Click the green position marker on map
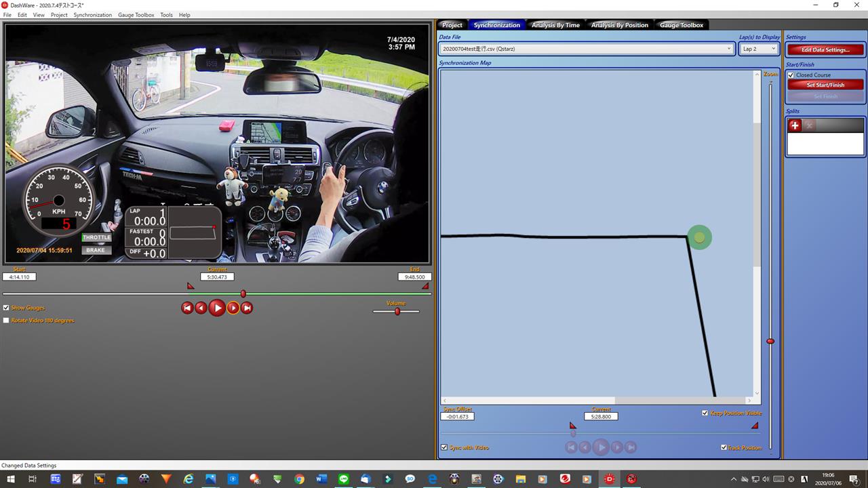The width and height of the screenshot is (868, 488). [x=699, y=237]
